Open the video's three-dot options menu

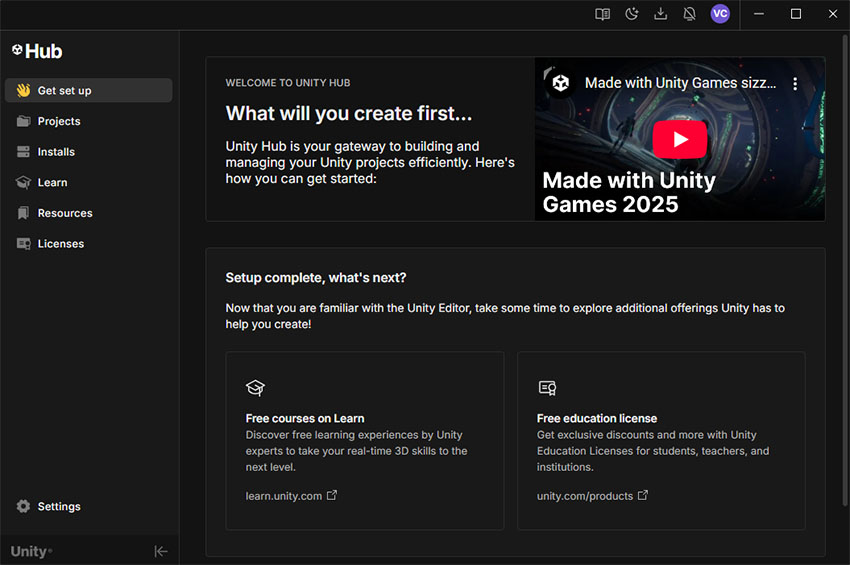(x=796, y=84)
